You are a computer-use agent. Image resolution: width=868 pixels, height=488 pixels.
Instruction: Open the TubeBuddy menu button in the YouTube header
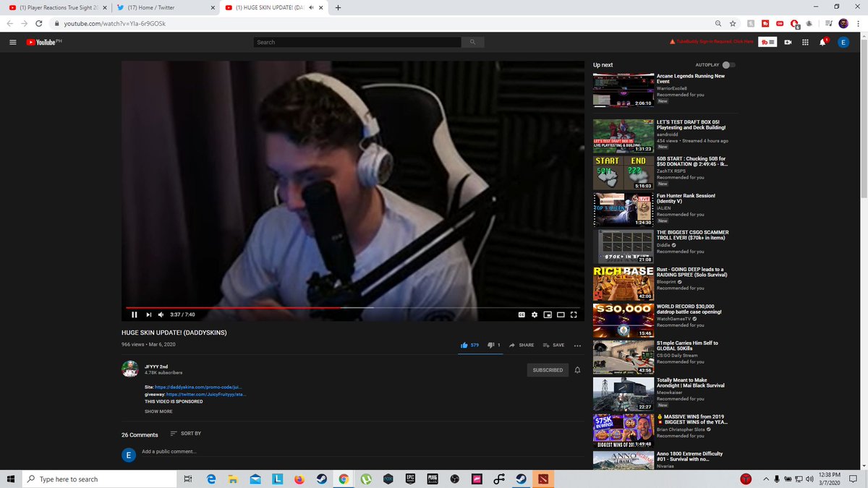tap(768, 43)
